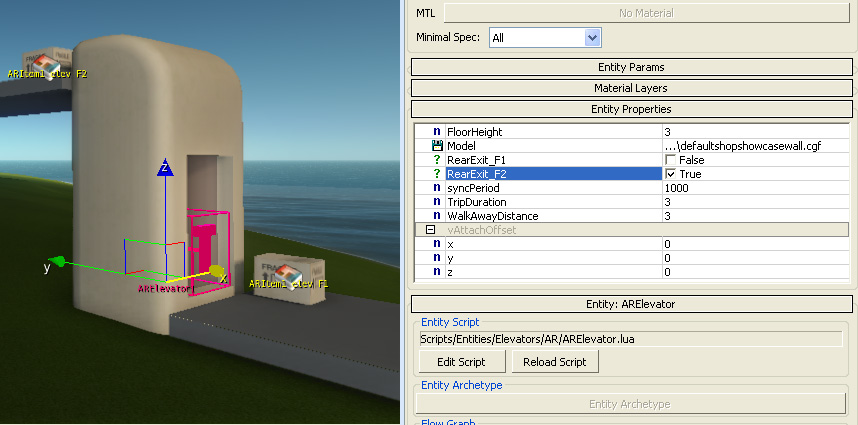Select the RearExit_F1 property name
Viewport: 858px width, 425px height.
478,160
